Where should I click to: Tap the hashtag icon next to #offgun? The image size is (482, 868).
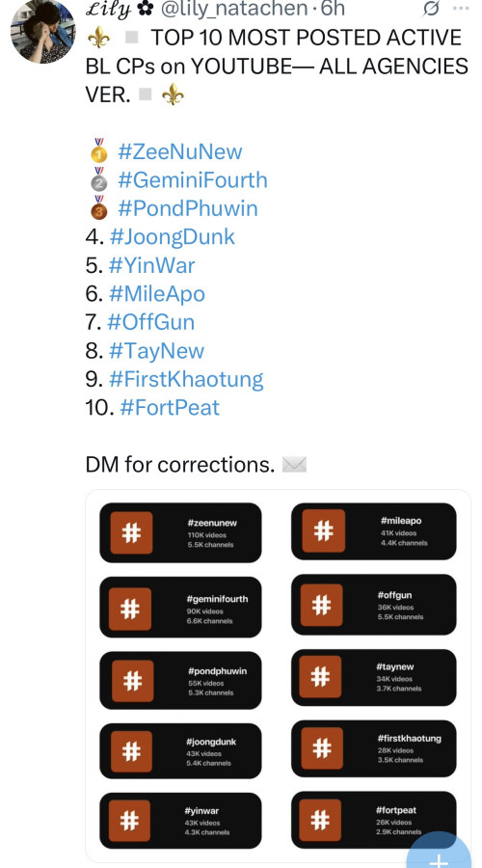coord(322,605)
